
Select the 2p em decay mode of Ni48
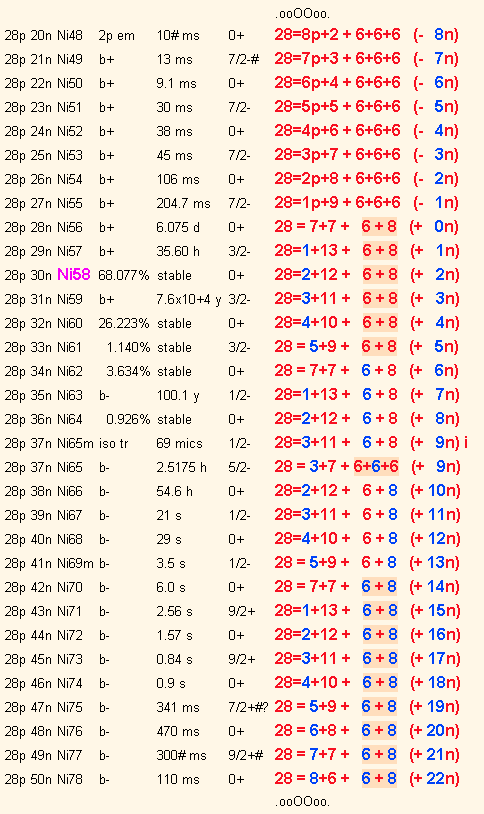[116, 36]
